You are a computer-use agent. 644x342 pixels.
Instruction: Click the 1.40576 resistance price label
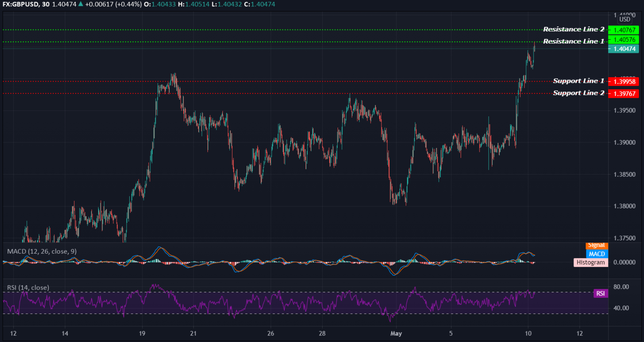[623, 39]
